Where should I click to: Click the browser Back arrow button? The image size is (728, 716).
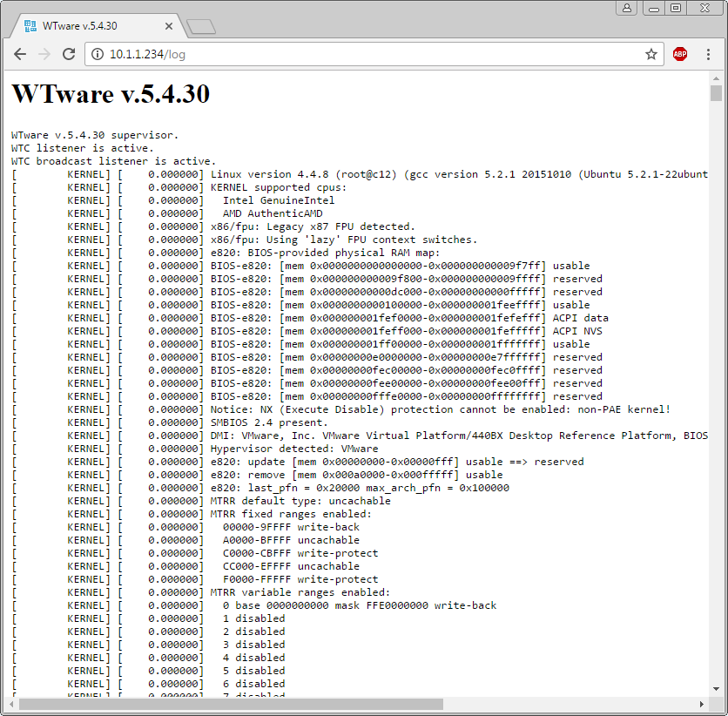20,54
